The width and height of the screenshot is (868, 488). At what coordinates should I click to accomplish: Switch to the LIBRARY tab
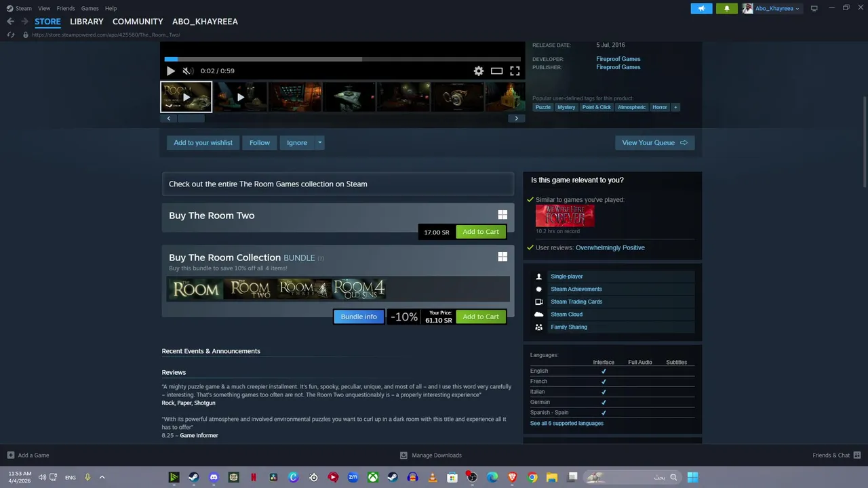pos(87,22)
